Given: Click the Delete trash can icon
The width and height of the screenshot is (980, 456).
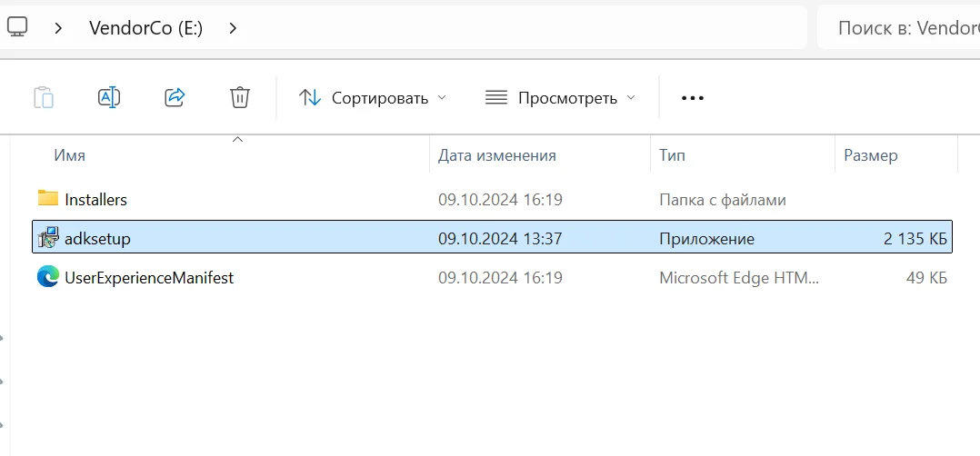Looking at the screenshot, I should (240, 97).
